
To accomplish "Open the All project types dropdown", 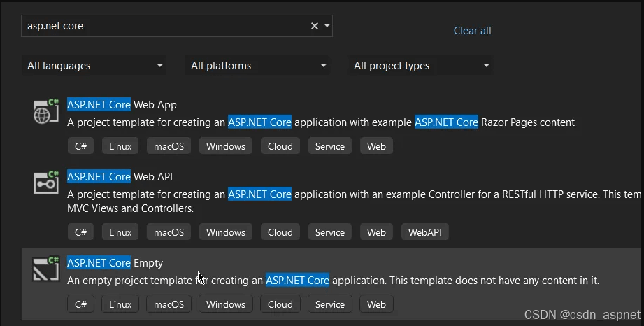I will point(420,66).
